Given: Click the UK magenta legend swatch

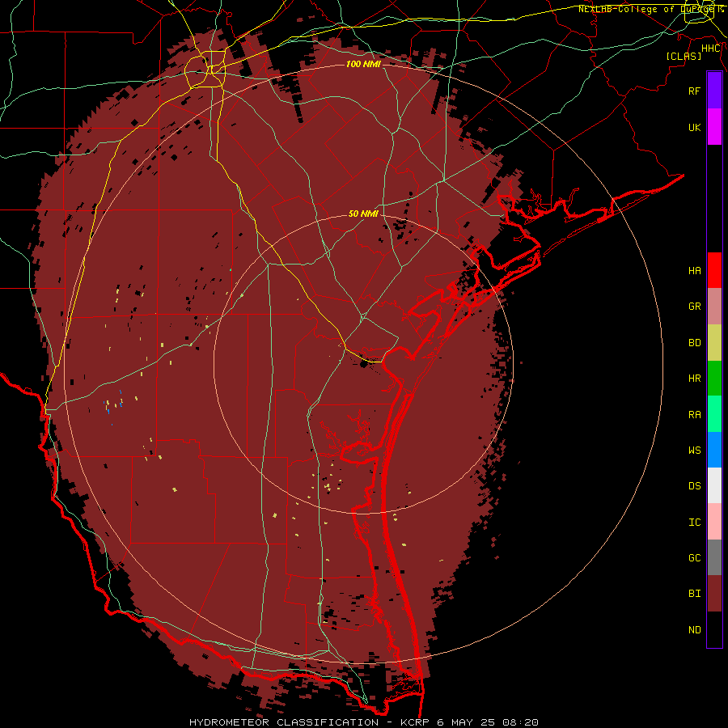Looking at the screenshot, I should click(x=714, y=127).
